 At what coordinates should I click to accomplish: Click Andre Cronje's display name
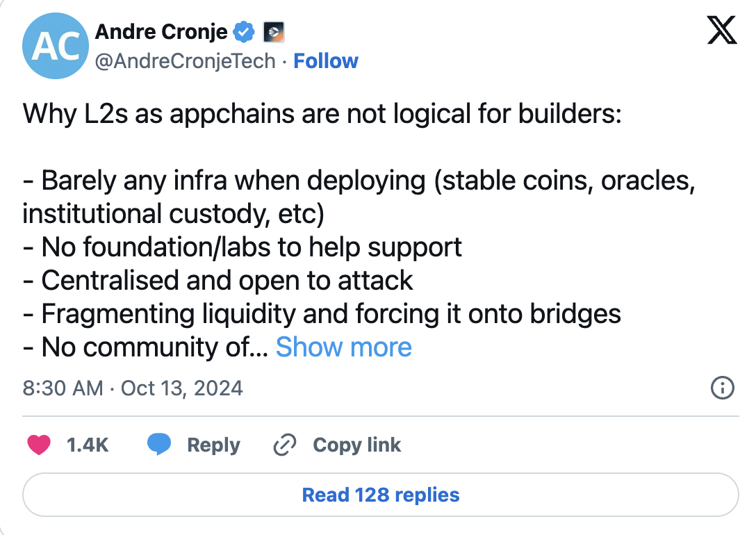pyautogui.click(x=160, y=31)
